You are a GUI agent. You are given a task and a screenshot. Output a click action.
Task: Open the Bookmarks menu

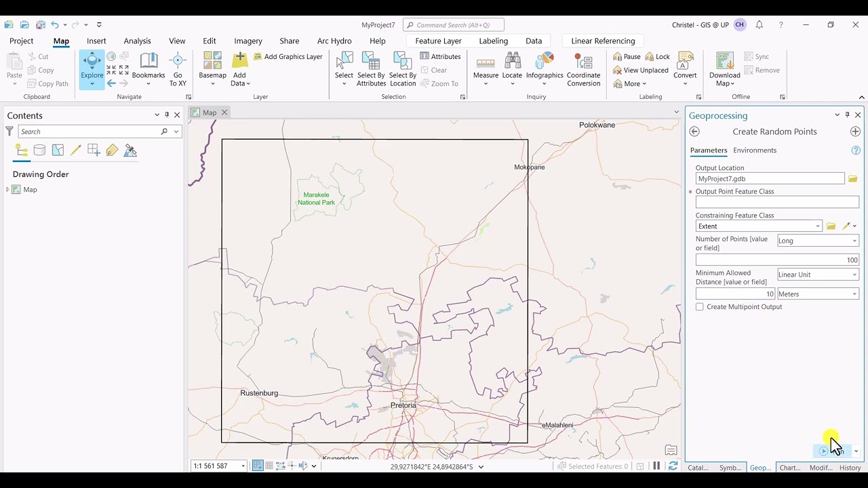[x=149, y=69]
